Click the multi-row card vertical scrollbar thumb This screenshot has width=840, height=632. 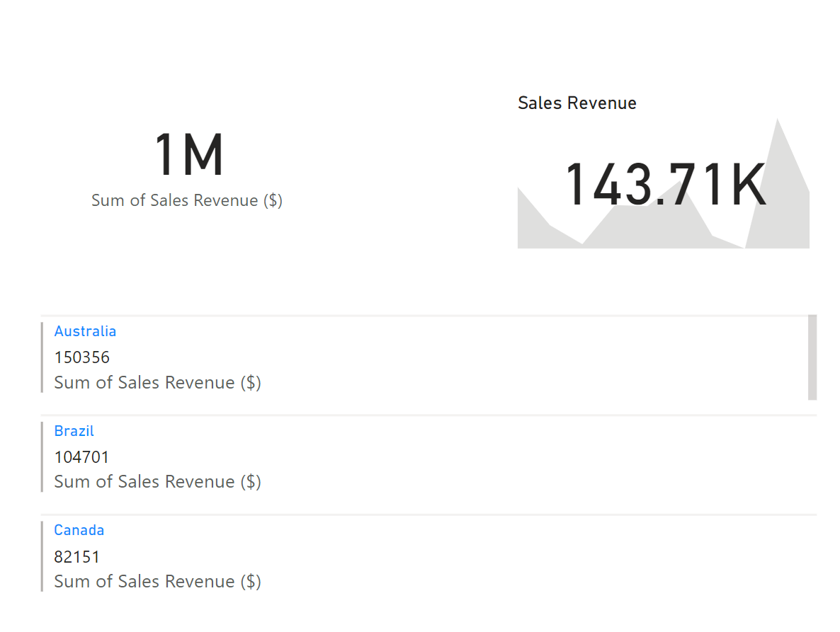[812, 357]
